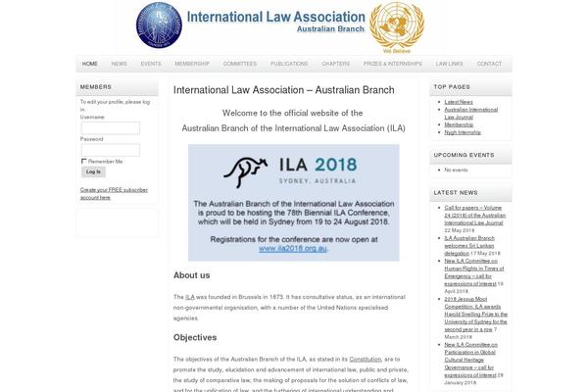Open the Membership link under Top Pages
The width and height of the screenshot is (588, 392).
pos(459,124)
